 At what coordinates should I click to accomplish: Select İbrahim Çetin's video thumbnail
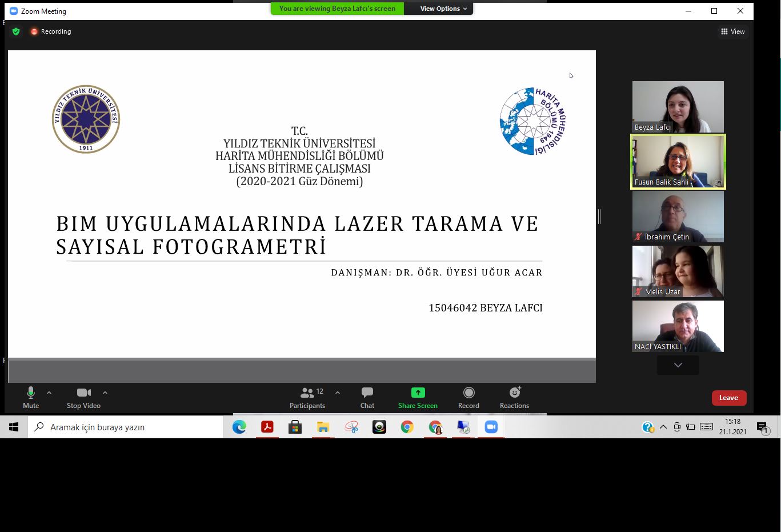[678, 217]
